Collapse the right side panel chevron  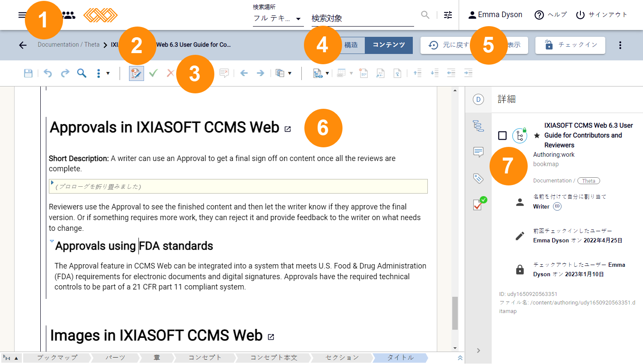(x=478, y=351)
